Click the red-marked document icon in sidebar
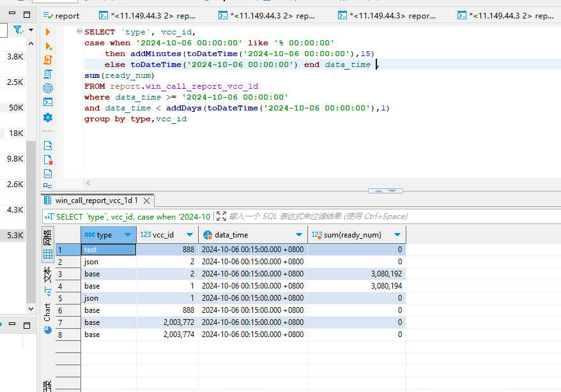This screenshot has width=561, height=392. 48,160
